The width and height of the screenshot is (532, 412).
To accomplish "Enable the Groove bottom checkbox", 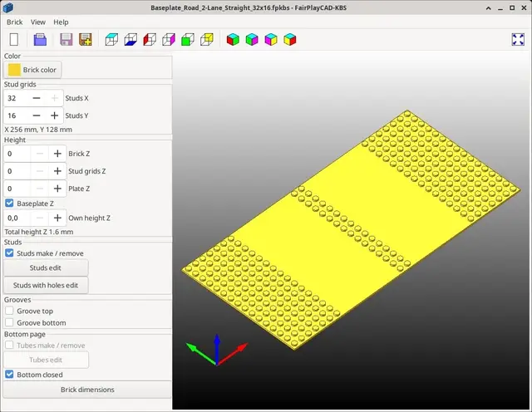I will (x=9, y=322).
